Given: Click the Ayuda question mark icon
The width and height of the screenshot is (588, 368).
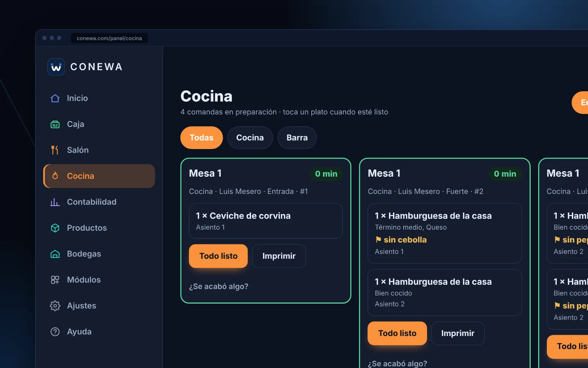Looking at the screenshot, I should [55, 332].
